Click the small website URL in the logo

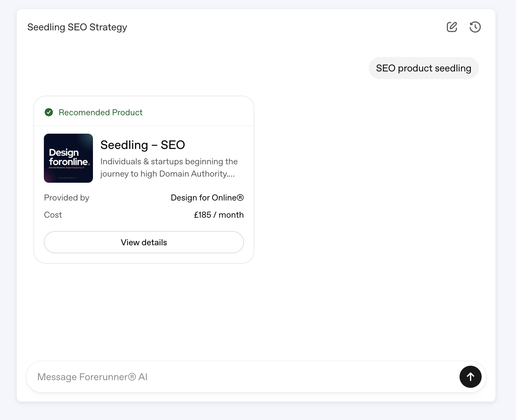67,178
